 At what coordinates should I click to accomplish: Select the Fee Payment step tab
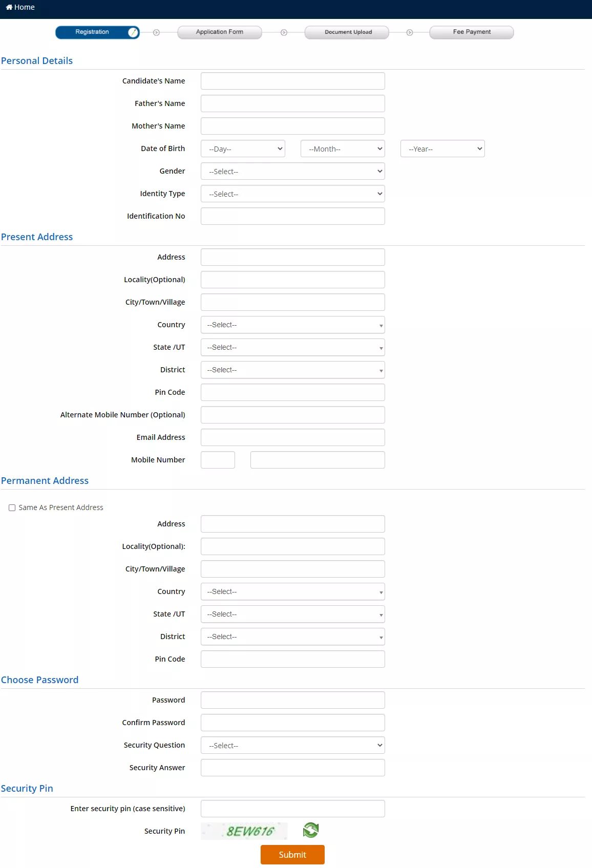[471, 32]
